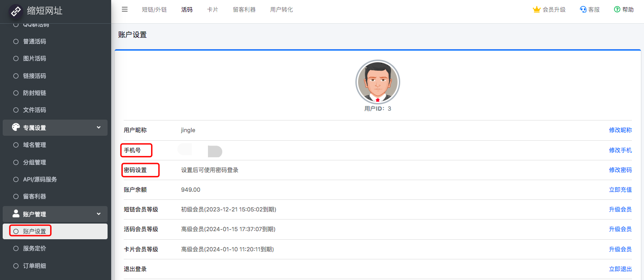Collapse the 专属设置 section chevron
This screenshot has height=280, width=644.
tap(99, 128)
